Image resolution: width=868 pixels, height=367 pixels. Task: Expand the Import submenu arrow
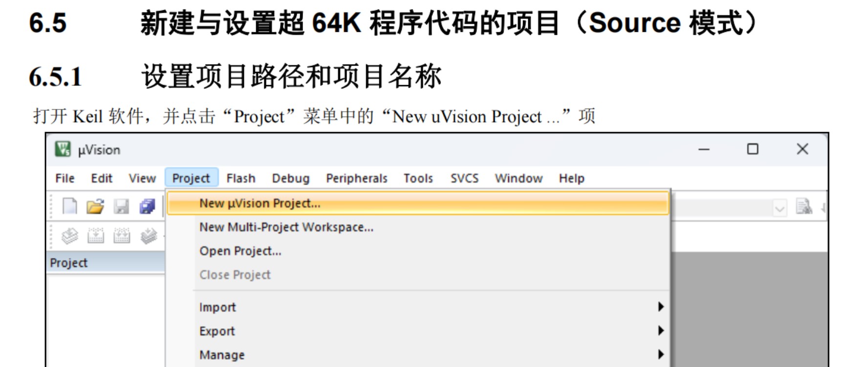pyautogui.click(x=661, y=307)
